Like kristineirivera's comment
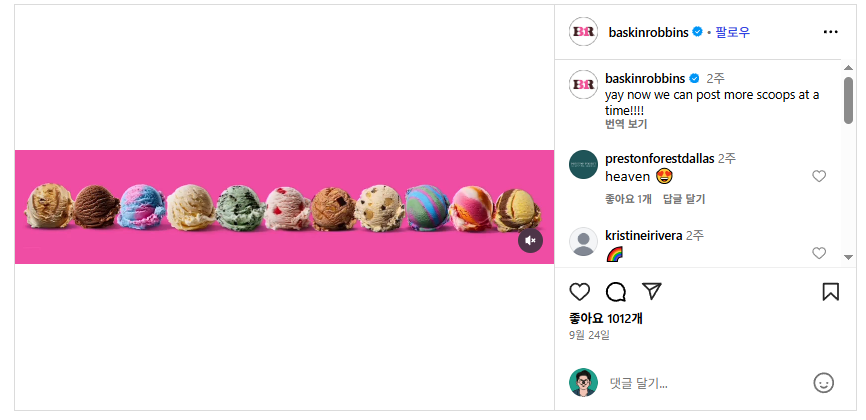This screenshot has height=420, width=866. [819, 253]
